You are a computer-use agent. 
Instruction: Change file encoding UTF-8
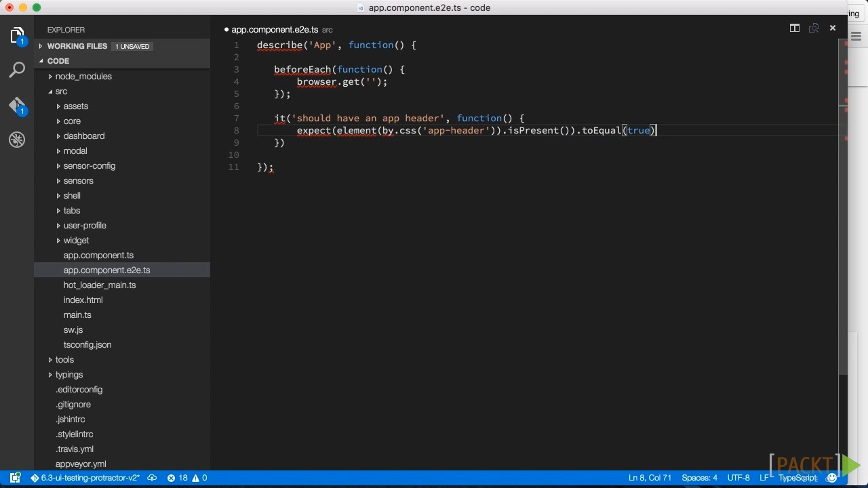coord(738,478)
